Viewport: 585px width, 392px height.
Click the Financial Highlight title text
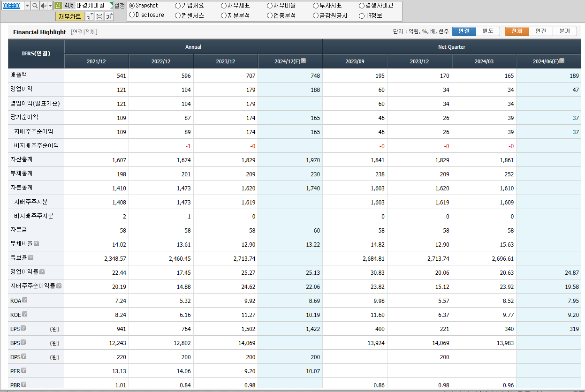[x=39, y=32]
